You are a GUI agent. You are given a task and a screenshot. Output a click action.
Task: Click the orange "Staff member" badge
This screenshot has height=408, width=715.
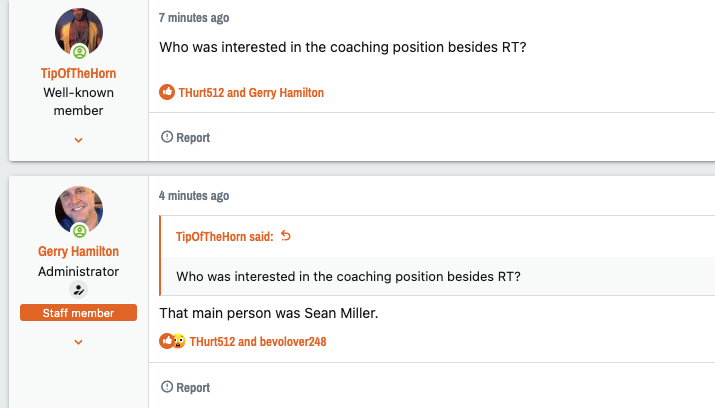pos(79,314)
